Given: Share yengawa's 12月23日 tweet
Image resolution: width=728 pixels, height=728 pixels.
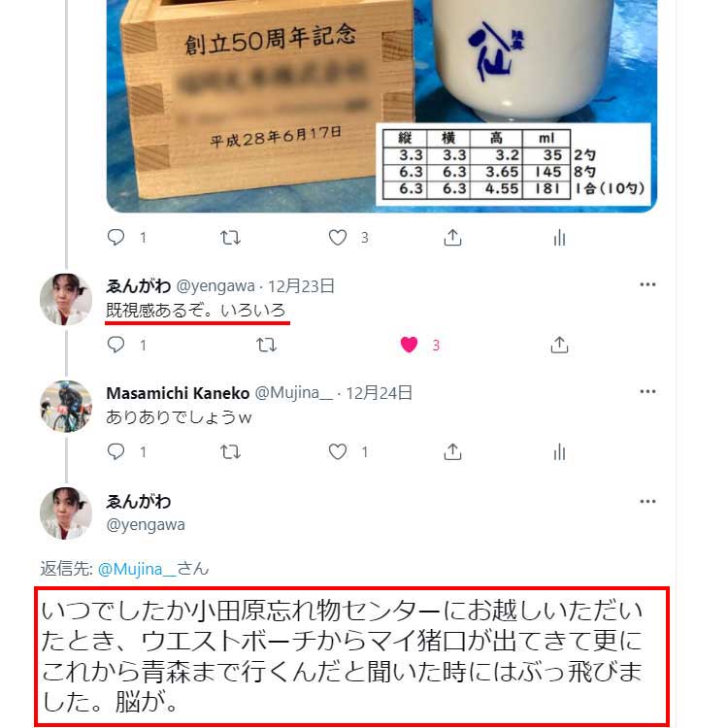Looking at the screenshot, I should pyautogui.click(x=559, y=345).
